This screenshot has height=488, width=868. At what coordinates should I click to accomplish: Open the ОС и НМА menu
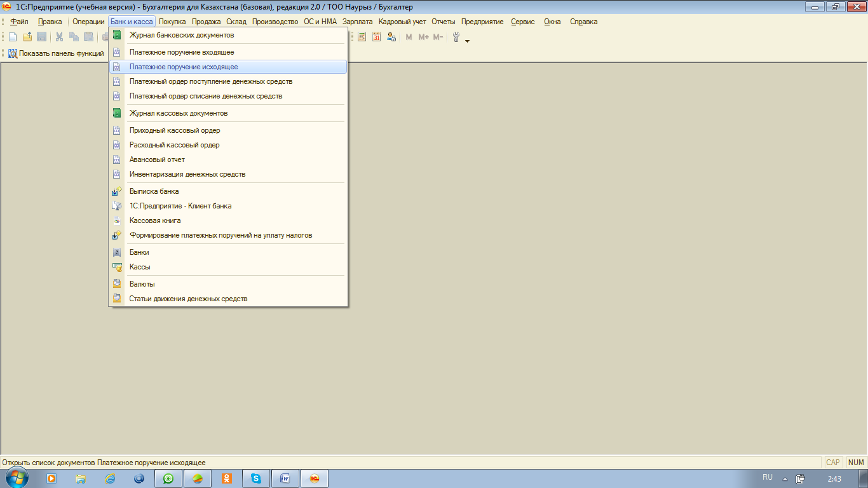pos(320,22)
